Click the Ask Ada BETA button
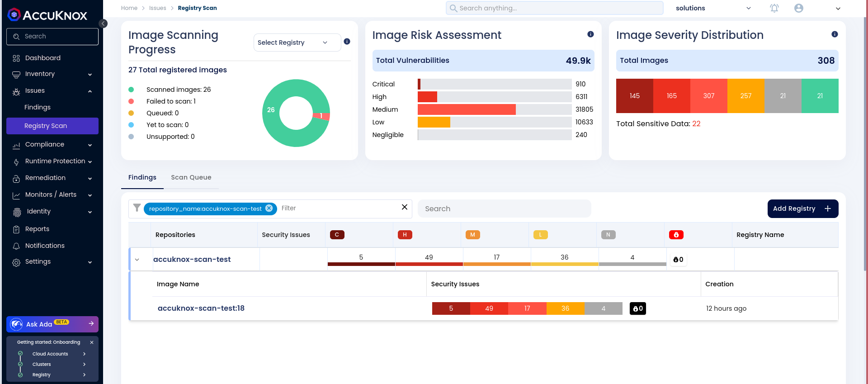Viewport: 868px width, 384px height. 52,324
